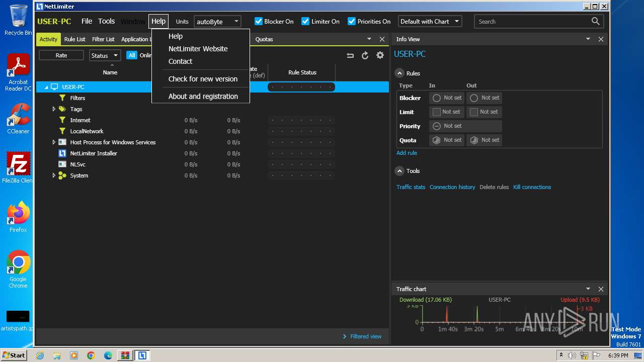Viewport: 644px width, 362px height.
Task: Open Traffic chart panel options arrow
Action: point(588,289)
